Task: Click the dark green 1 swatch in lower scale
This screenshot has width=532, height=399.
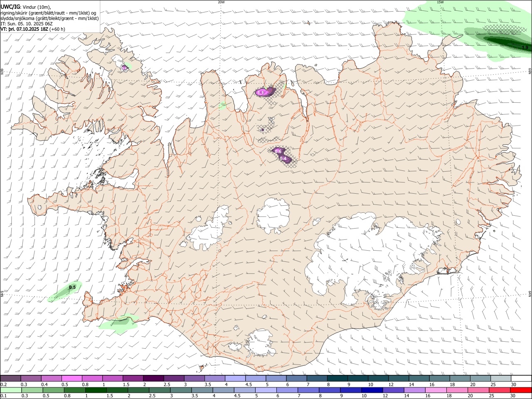Action: click(96, 390)
